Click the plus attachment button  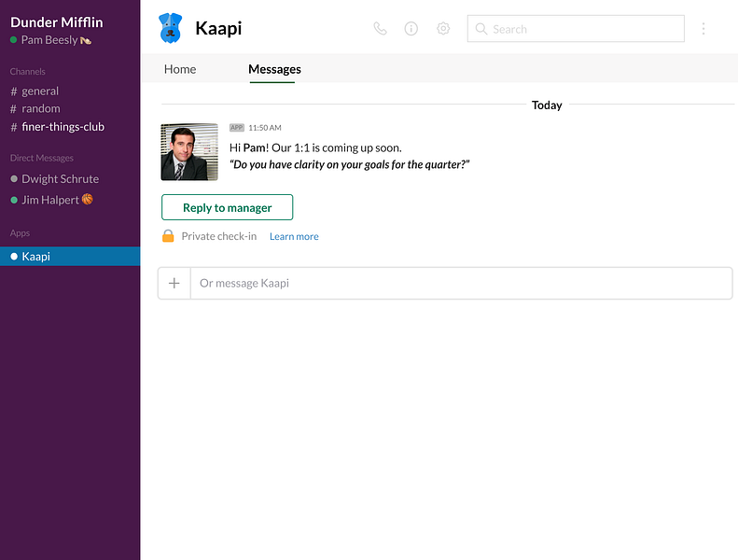pos(174,283)
